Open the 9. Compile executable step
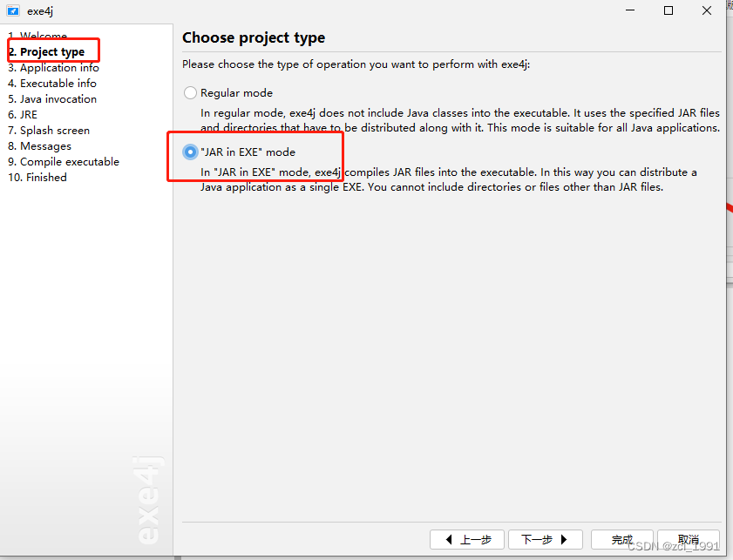Viewport: 733px width, 560px height. click(64, 162)
